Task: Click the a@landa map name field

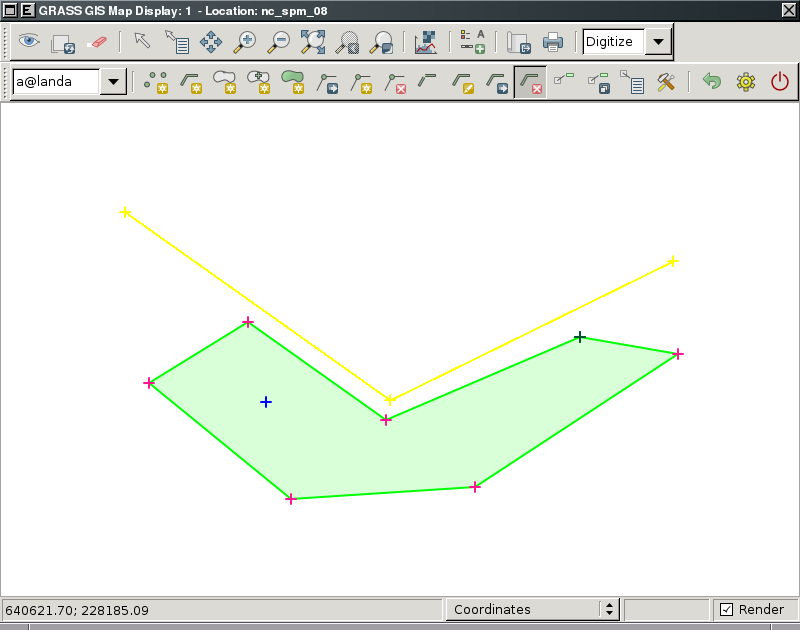Action: [x=56, y=82]
